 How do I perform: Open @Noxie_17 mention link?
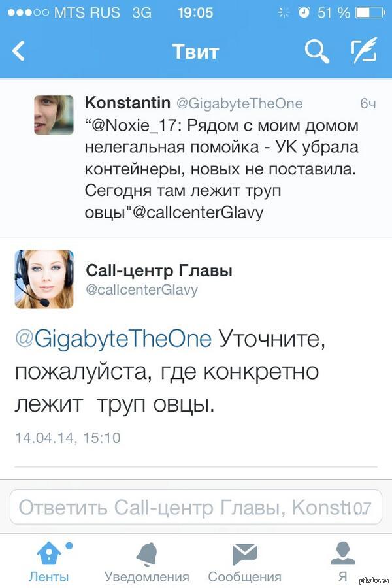tap(137, 125)
